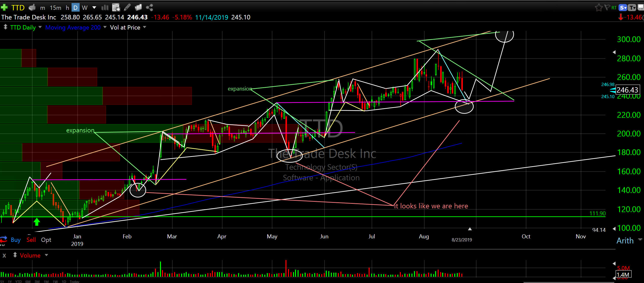The width and height of the screenshot is (644, 283).
Task: Click the Arith scale setting
Action: (x=625, y=241)
